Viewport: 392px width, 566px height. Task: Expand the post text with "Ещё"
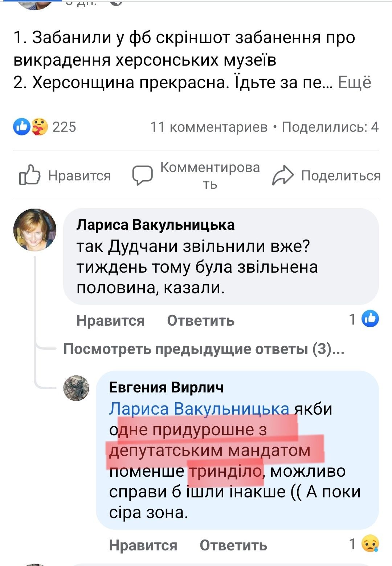pos(355,83)
